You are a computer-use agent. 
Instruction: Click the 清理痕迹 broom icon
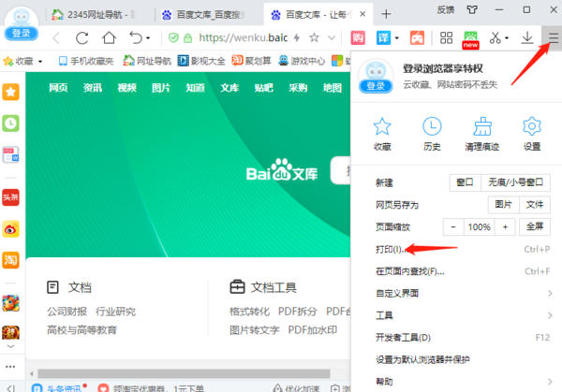click(481, 131)
